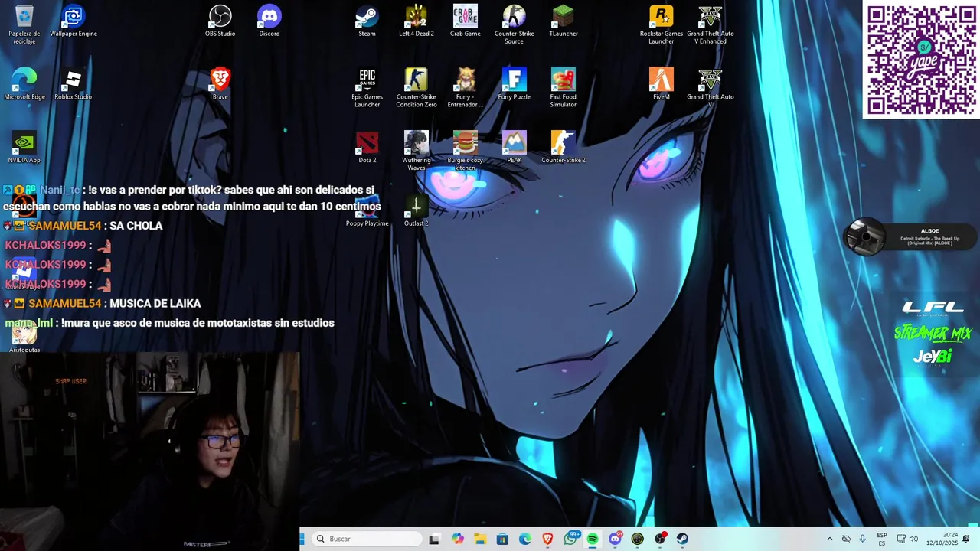
Task: Launch Wallpaper Engine from the desktop
Action: [73, 21]
